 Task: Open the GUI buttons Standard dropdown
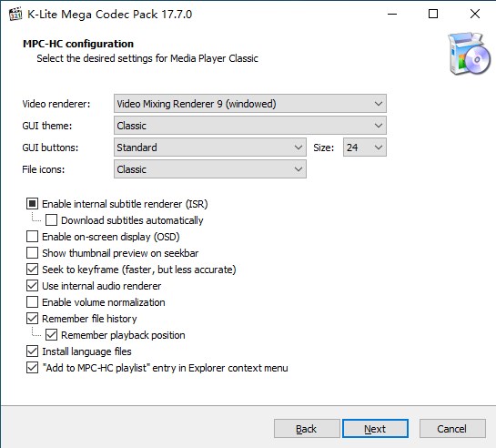[x=210, y=148]
